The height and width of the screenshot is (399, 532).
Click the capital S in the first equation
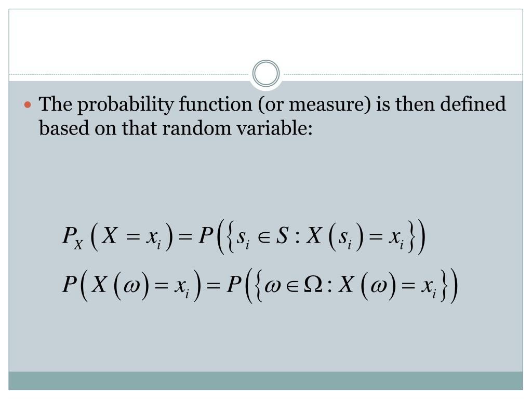282,235
